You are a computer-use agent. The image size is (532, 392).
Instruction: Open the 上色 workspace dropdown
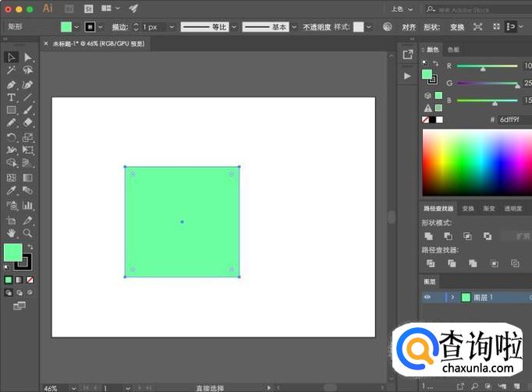click(401, 9)
